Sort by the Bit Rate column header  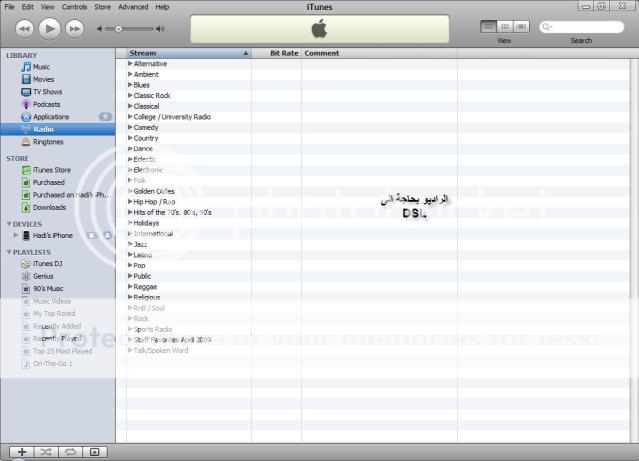[x=277, y=53]
